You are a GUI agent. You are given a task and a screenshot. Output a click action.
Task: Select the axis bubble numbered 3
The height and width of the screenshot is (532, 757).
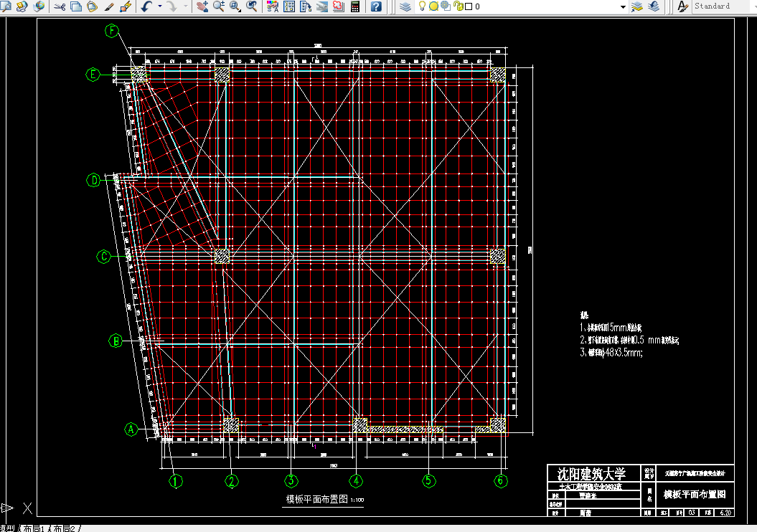(291, 480)
